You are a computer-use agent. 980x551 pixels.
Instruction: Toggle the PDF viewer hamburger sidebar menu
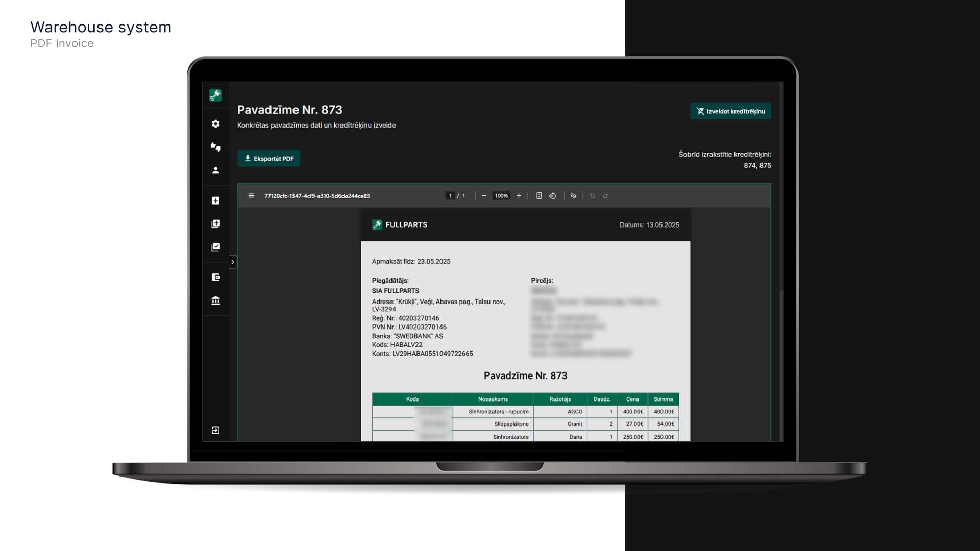[251, 196]
